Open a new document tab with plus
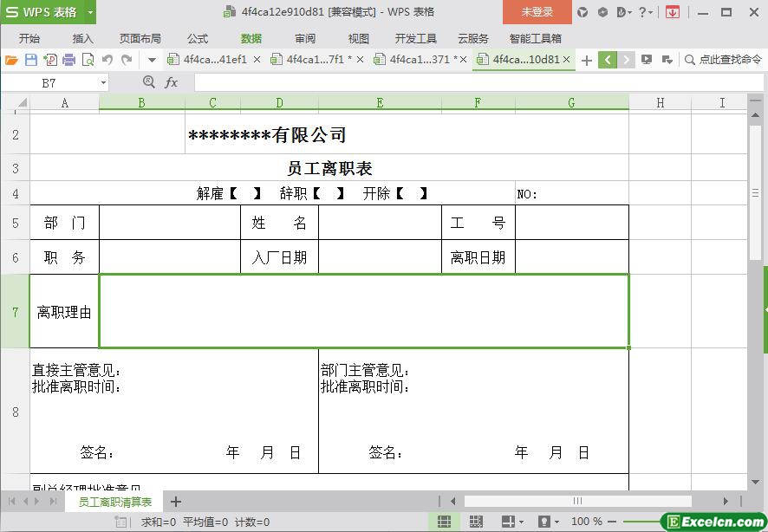The height and width of the screenshot is (532, 768). click(x=587, y=60)
